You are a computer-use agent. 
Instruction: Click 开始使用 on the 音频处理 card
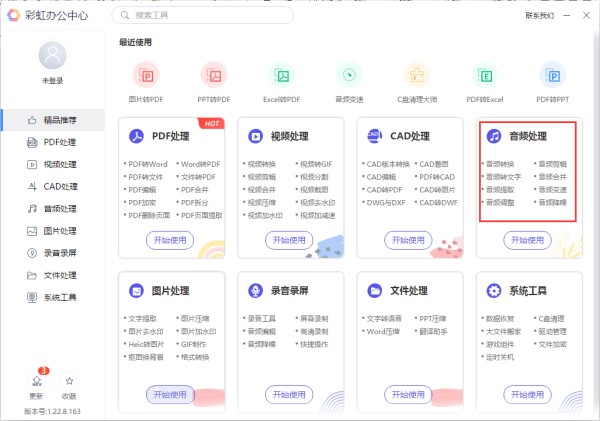[527, 240]
